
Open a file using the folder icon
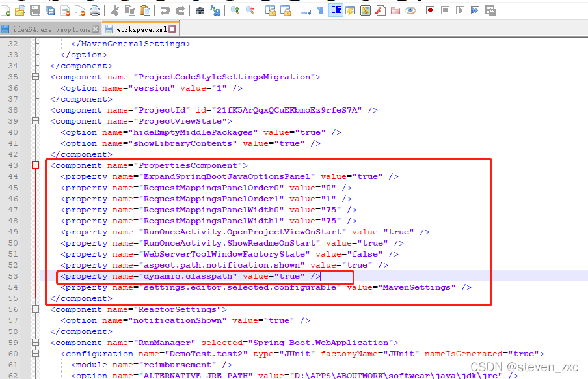click(20, 10)
